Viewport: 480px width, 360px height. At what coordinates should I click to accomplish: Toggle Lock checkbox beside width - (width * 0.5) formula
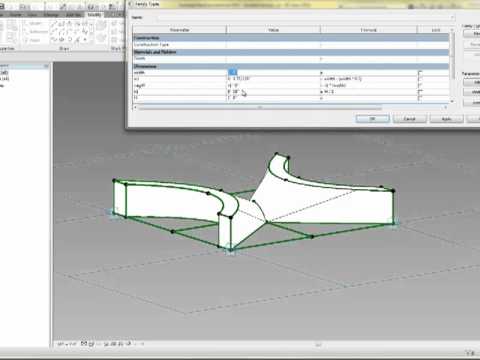420,79
